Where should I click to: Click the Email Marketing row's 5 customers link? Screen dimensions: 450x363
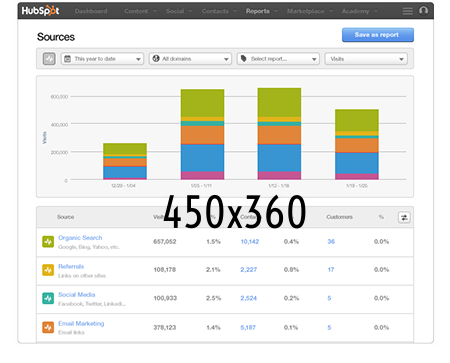(x=329, y=328)
